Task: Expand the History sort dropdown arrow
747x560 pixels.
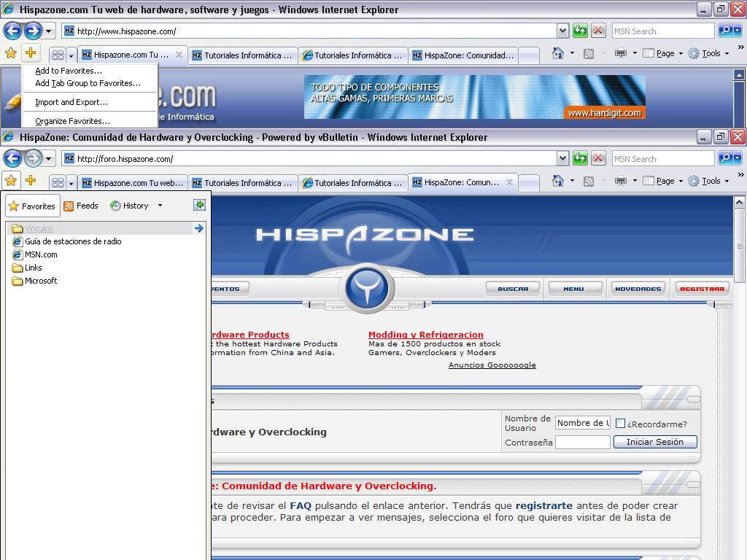Action: point(160,206)
